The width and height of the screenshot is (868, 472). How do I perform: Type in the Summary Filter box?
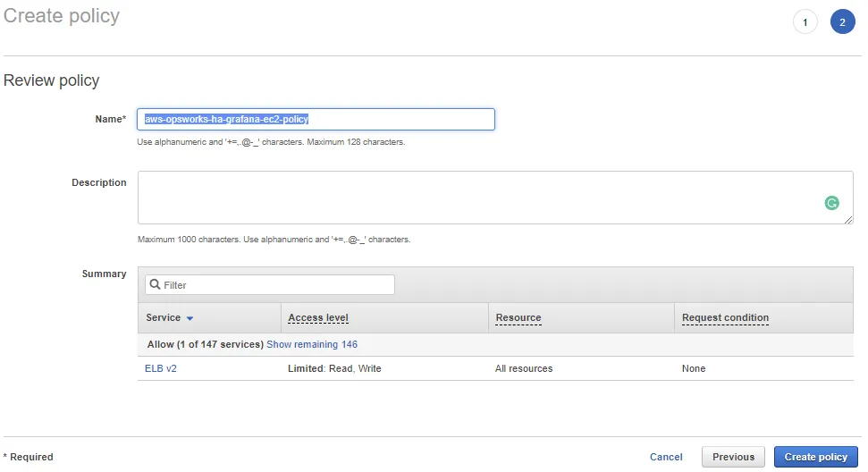tap(277, 284)
